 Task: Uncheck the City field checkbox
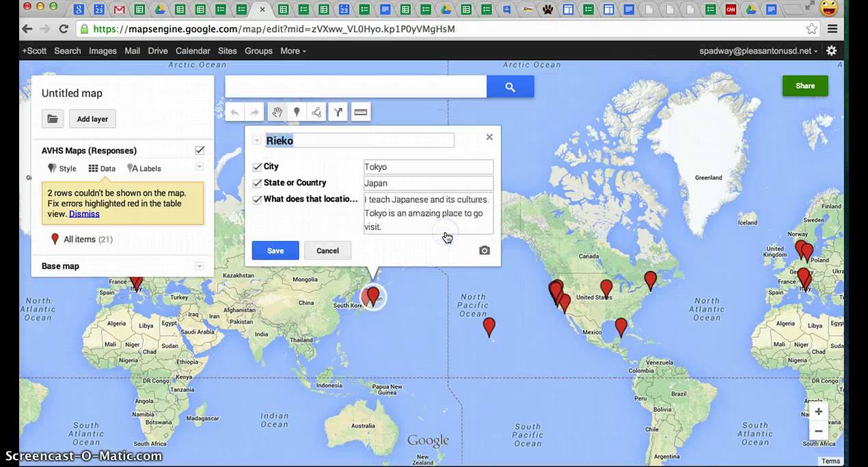(x=257, y=167)
